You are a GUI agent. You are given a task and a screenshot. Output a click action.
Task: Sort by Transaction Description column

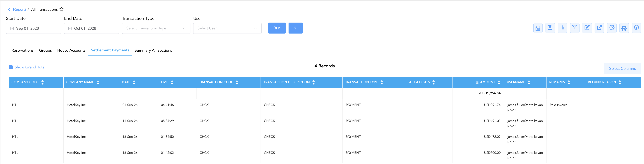coord(313,82)
